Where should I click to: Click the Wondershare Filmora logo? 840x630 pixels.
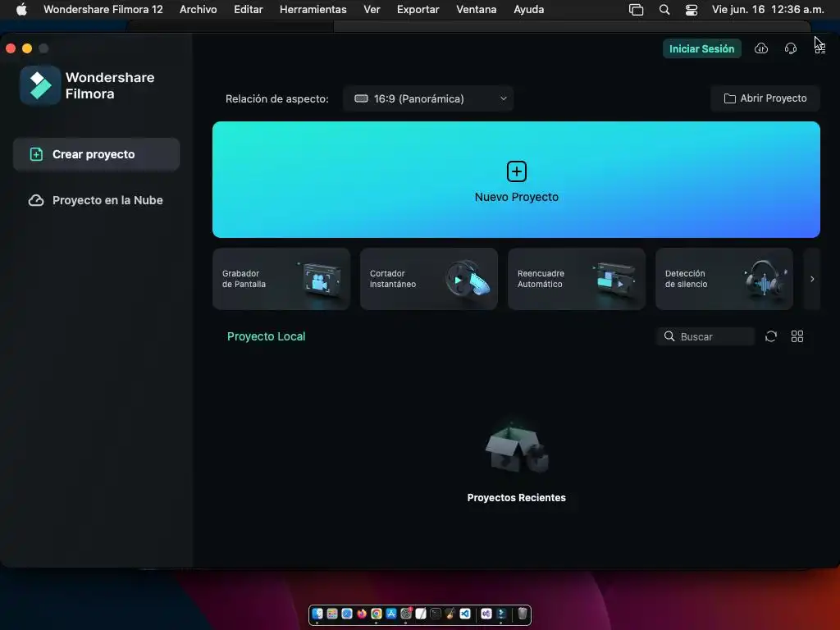click(x=40, y=85)
